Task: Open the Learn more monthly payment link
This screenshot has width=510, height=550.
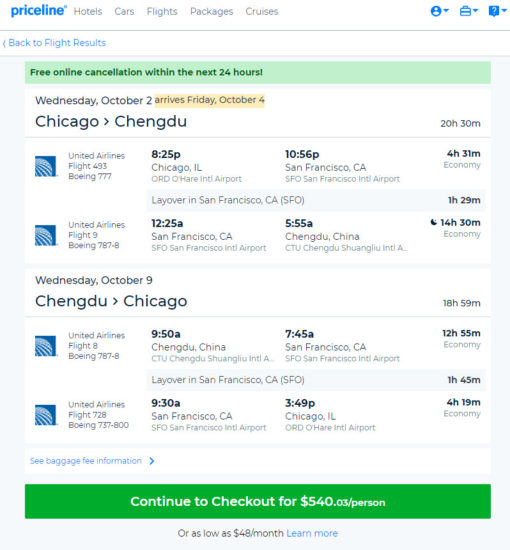Action: (x=312, y=533)
